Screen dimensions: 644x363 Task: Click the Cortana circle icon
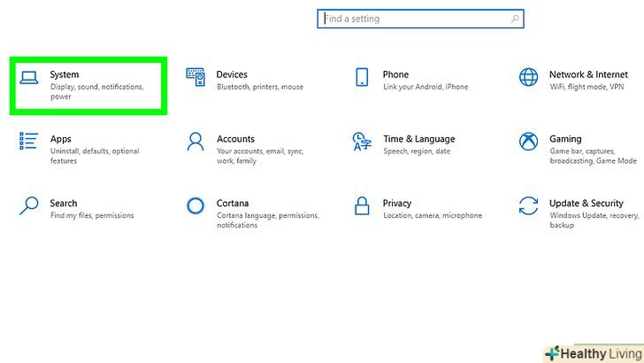click(195, 205)
